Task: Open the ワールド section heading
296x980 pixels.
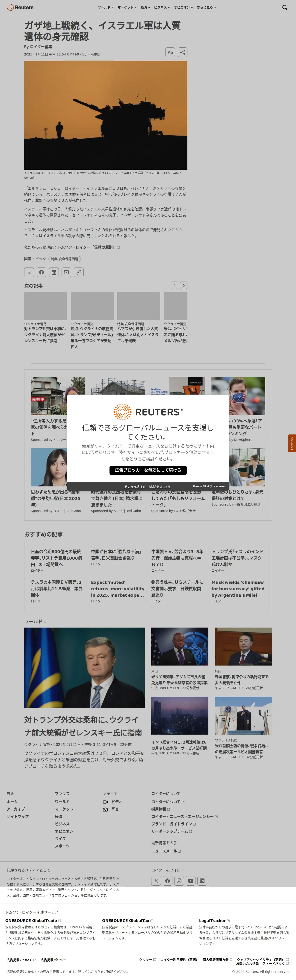Action: pos(35,621)
